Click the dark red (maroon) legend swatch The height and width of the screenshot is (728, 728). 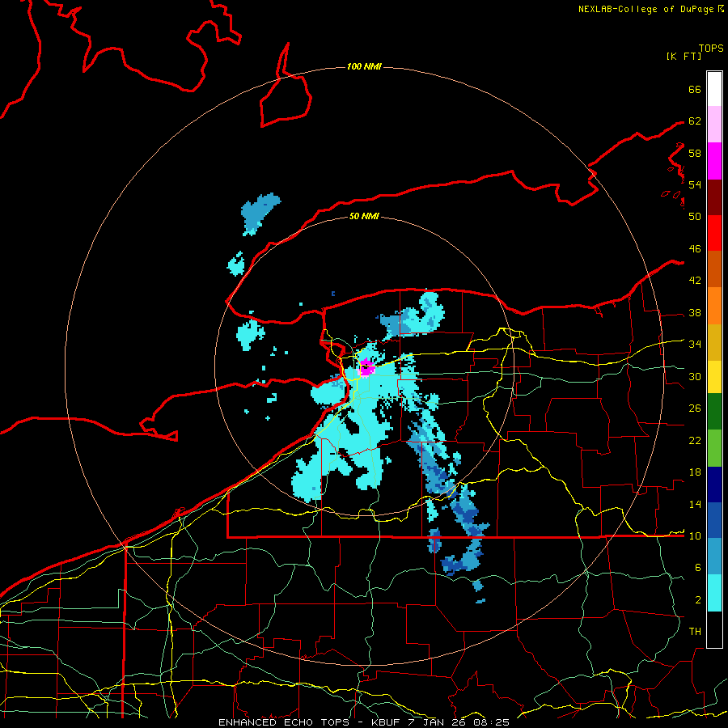coord(714,197)
